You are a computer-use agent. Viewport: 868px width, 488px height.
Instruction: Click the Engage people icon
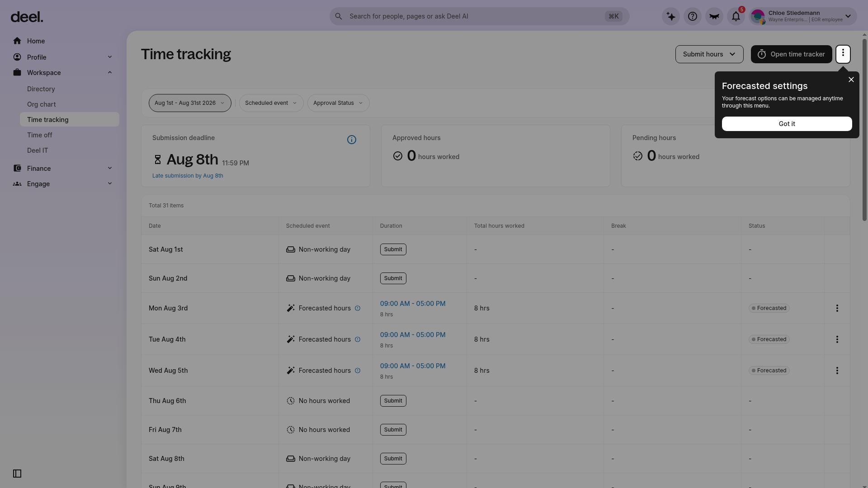pos(17,184)
